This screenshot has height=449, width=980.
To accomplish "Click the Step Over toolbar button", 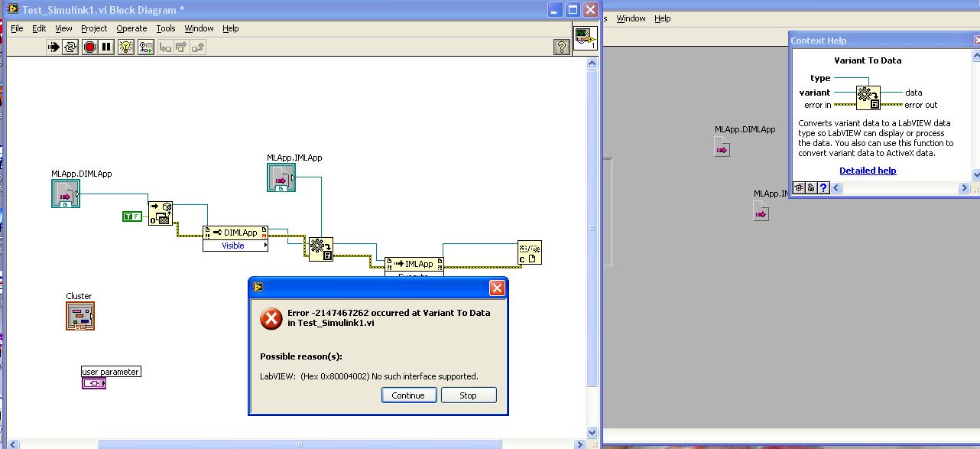I will point(181,47).
